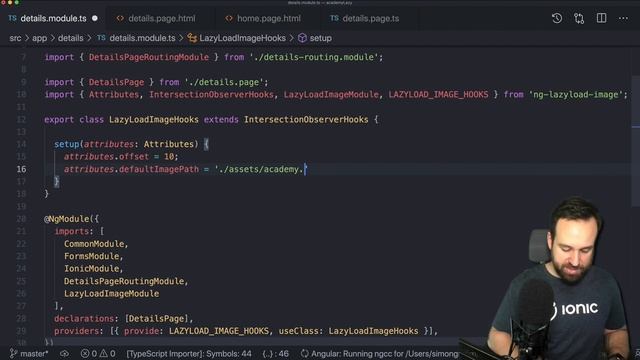640x360 pixels.
Task: Click TS file icon on details.module.ts tab
Action: [12, 18]
